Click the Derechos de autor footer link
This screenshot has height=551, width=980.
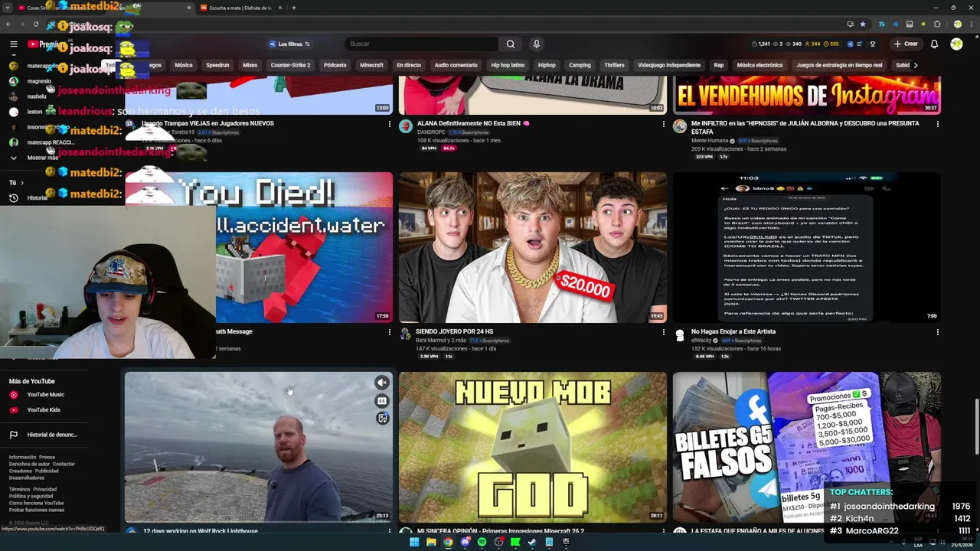[29, 464]
